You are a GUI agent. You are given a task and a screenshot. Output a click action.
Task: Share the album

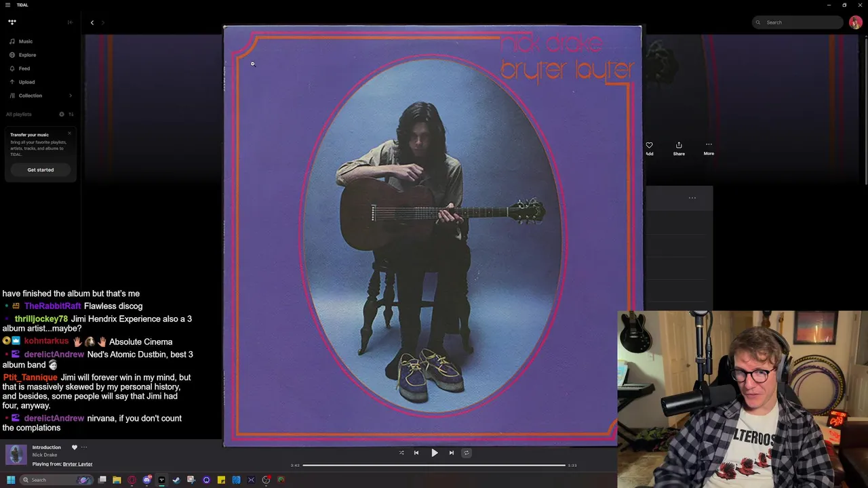pyautogui.click(x=679, y=148)
